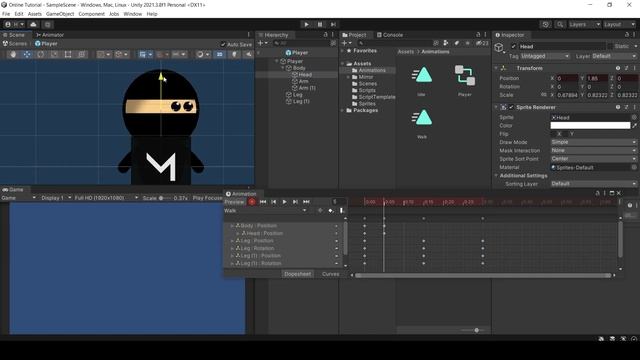The width and height of the screenshot is (640, 360).
Task: Toggle the Auto Save checkbox
Action: point(223,44)
